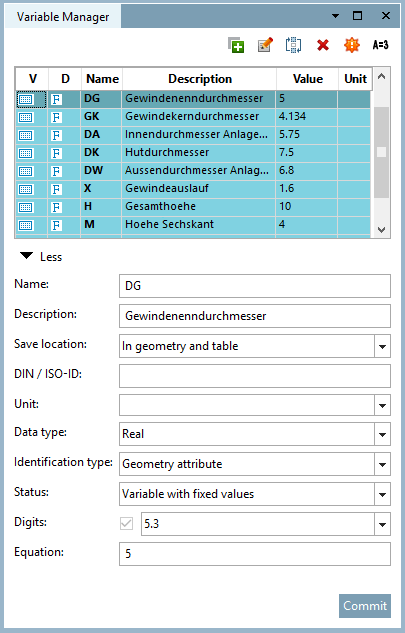Viewport: 405px width, 633px height.
Task: Click the red X delete variable icon
Action: click(x=323, y=45)
